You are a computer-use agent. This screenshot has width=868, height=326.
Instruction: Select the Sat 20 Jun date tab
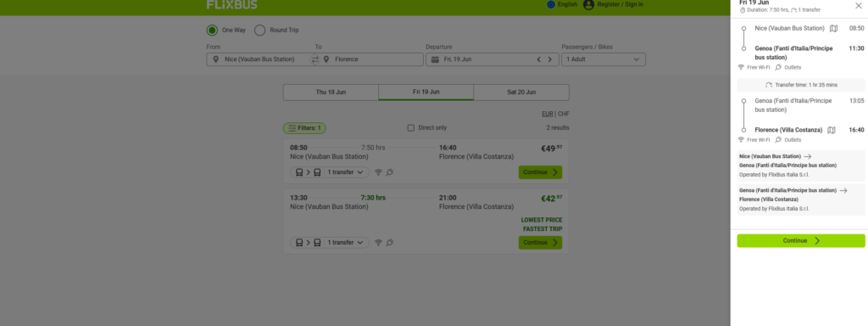tap(521, 92)
